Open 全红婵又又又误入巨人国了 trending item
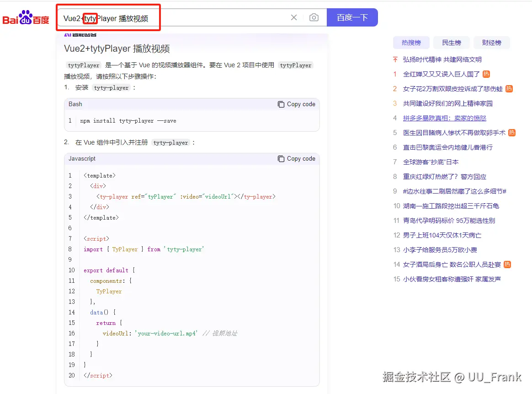 [441, 74]
